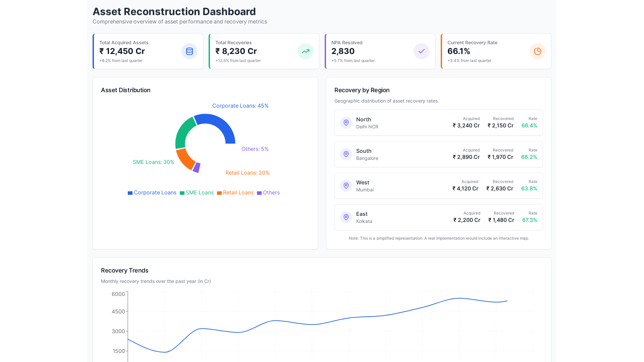Click '+12.5% from last quarter' text
The height and width of the screenshot is (362, 644).
(238, 61)
